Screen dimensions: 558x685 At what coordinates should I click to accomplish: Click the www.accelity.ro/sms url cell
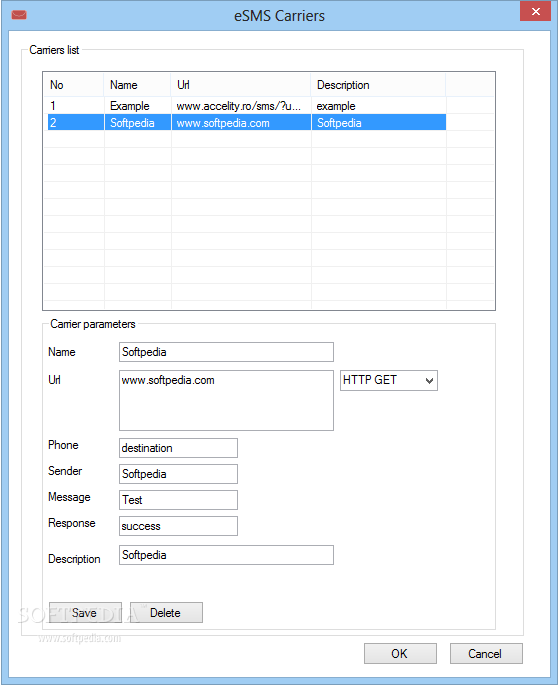point(239,106)
